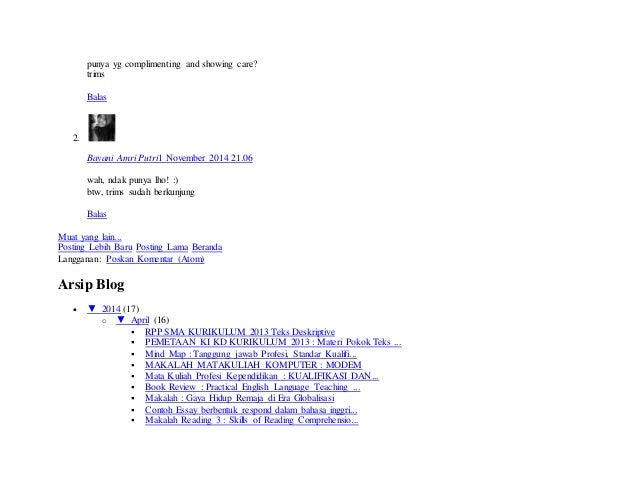This screenshot has height=493, width=638.
Task: Go to Posting Lama
Action: [x=162, y=247]
